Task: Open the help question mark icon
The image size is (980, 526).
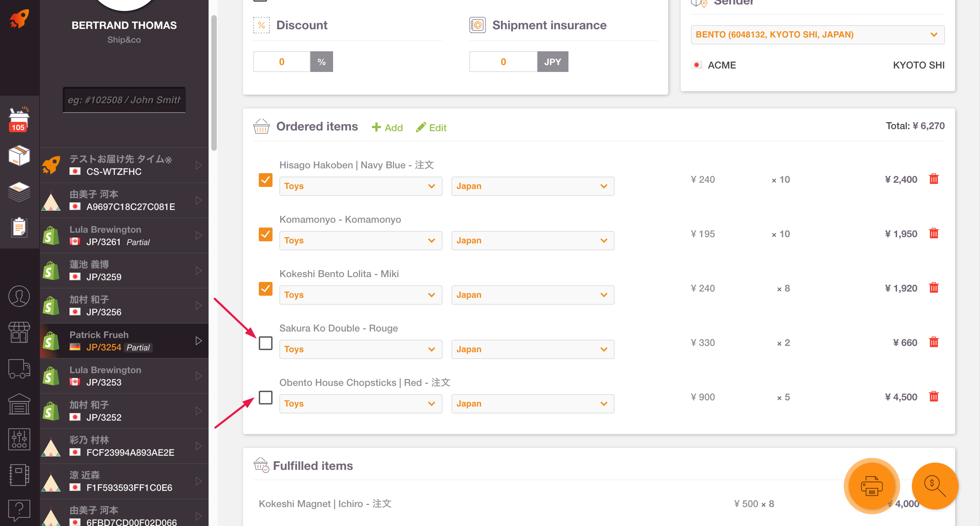Action: (x=19, y=510)
